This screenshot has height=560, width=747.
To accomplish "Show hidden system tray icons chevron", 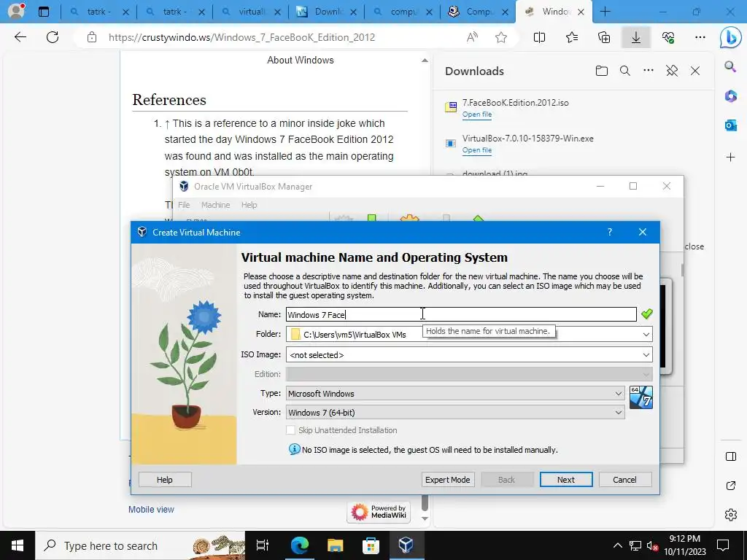I will tap(617, 545).
